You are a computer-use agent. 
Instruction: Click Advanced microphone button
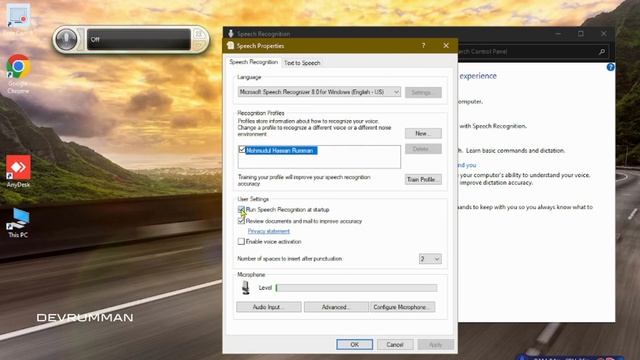pos(336,307)
